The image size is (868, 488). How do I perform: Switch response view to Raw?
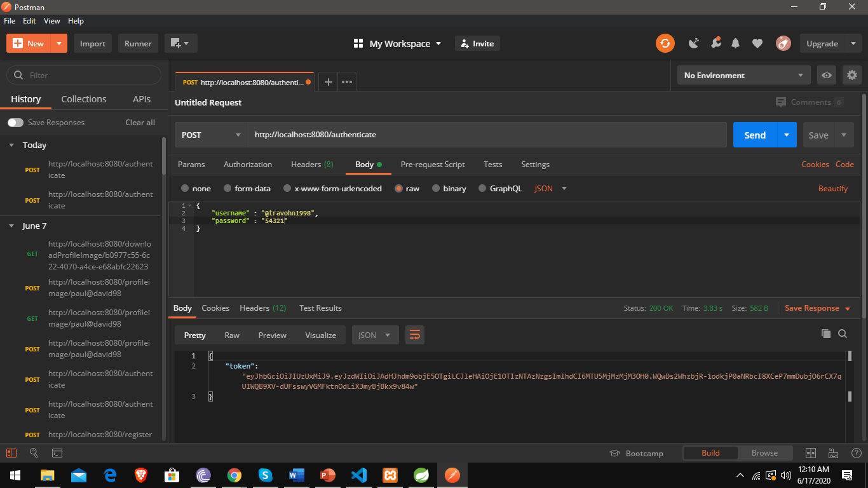(232, 335)
